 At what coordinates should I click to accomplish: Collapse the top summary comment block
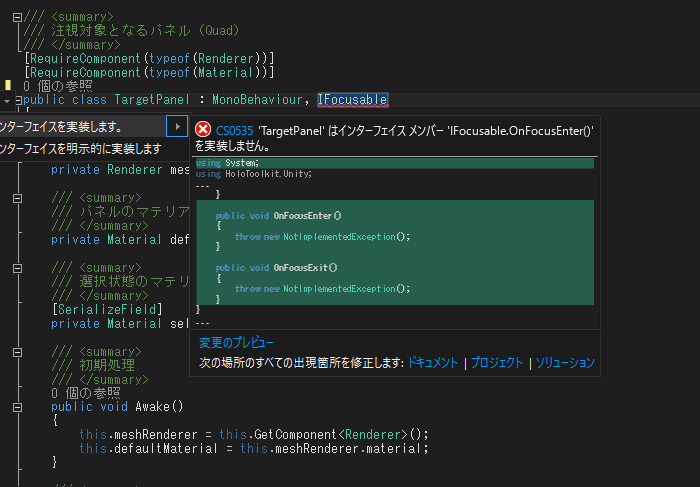(17, 17)
